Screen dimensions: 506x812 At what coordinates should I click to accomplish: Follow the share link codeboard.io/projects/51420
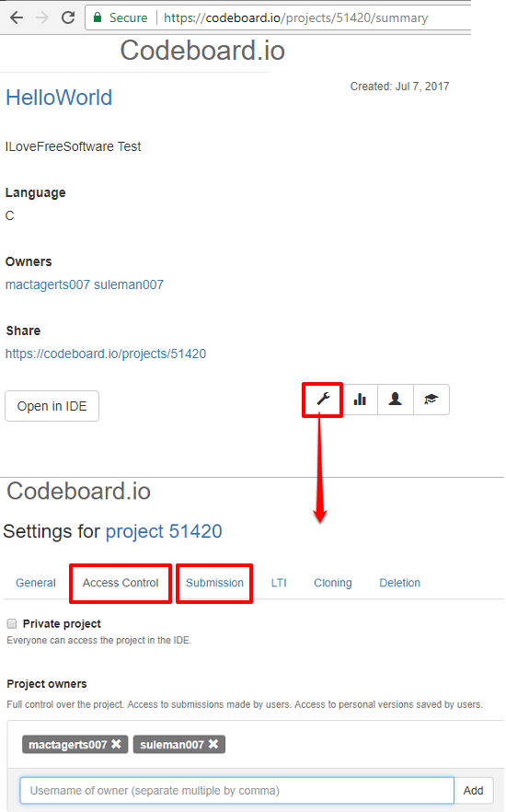point(106,354)
